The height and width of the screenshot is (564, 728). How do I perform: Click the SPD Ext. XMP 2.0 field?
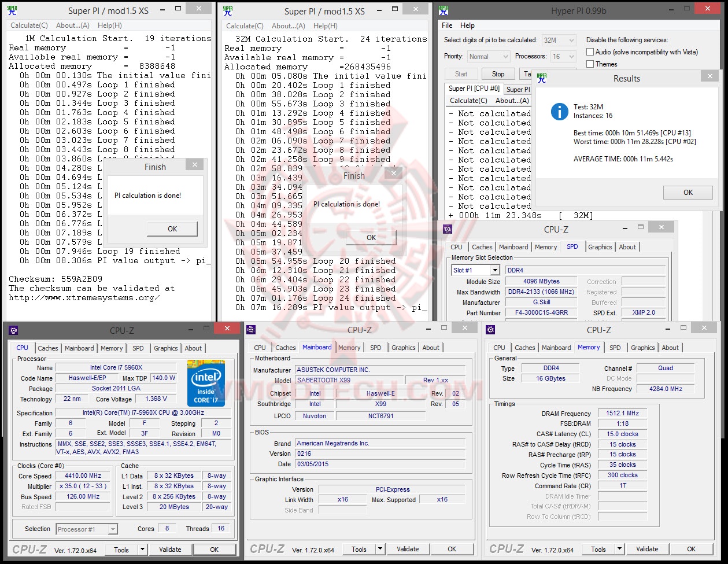point(644,313)
